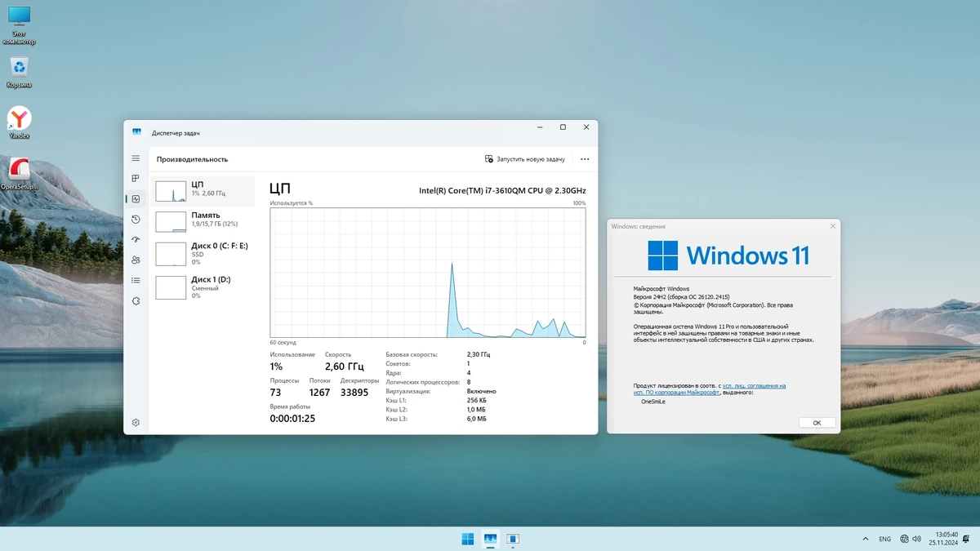Click Запустить новую задачу button

pos(524,159)
